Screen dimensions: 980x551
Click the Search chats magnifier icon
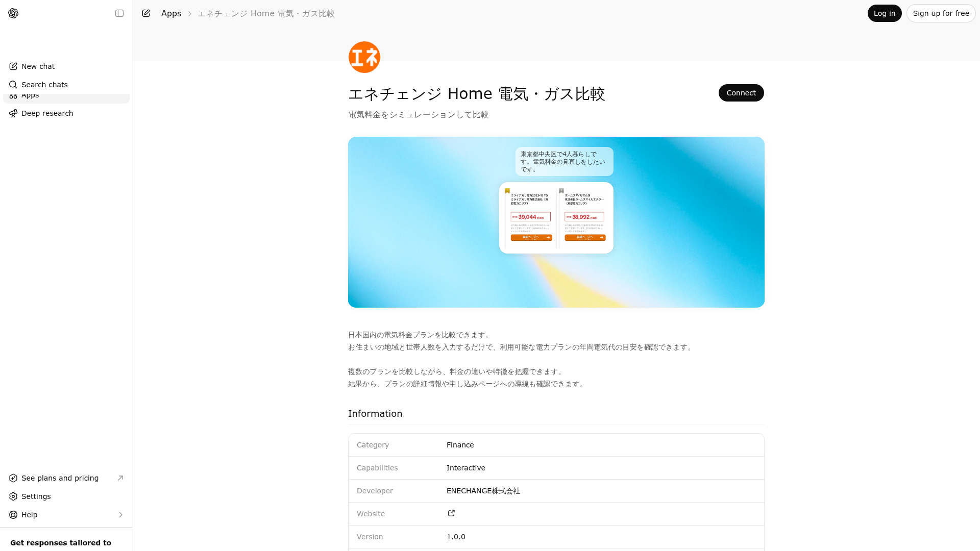pos(13,85)
